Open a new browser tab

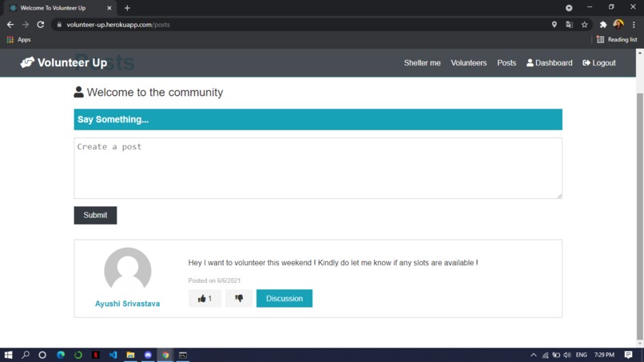[x=127, y=8]
